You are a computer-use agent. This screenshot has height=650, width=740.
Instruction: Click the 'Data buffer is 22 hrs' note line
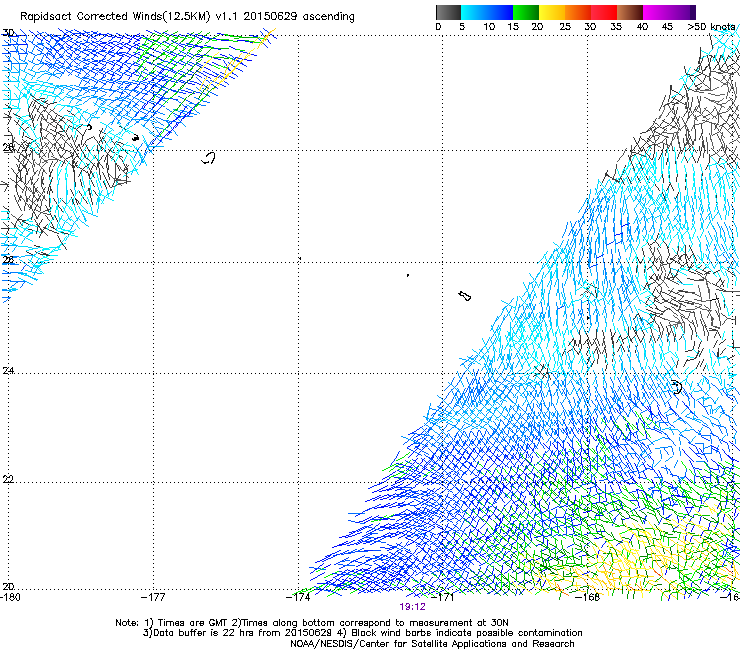click(x=362, y=633)
